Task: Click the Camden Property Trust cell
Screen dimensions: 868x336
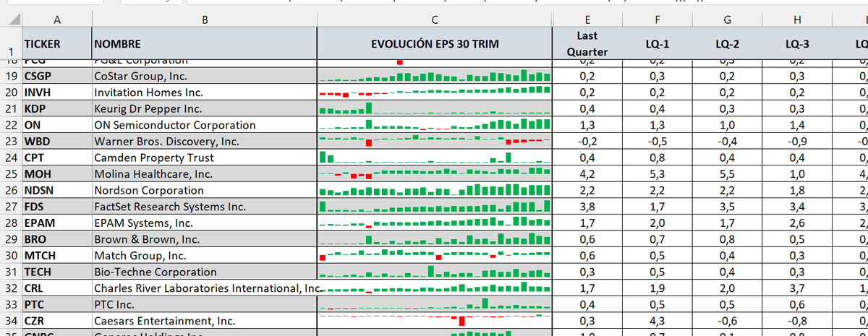Action: (205, 158)
